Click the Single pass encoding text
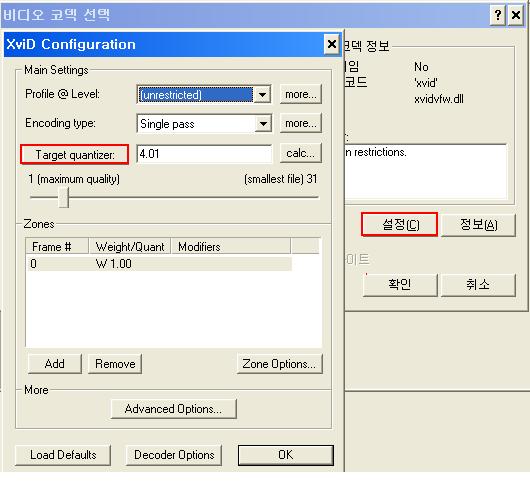Screen dimensions: 530x487 click(167, 124)
